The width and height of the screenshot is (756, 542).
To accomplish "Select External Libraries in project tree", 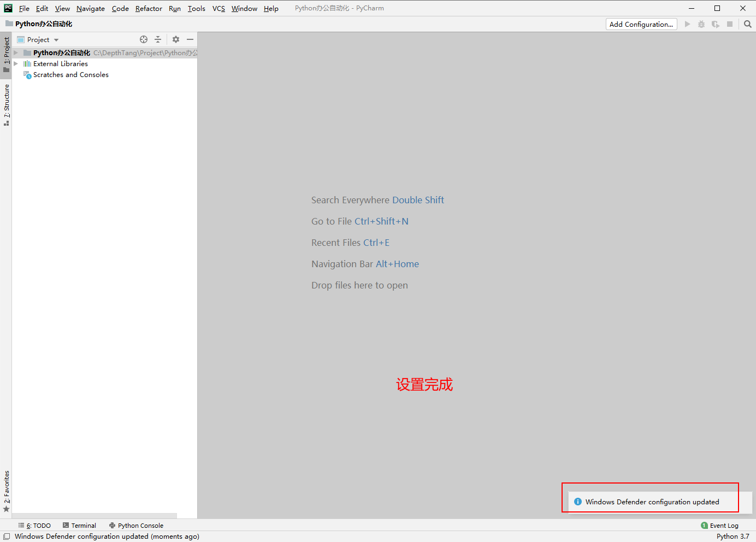I will pos(61,64).
